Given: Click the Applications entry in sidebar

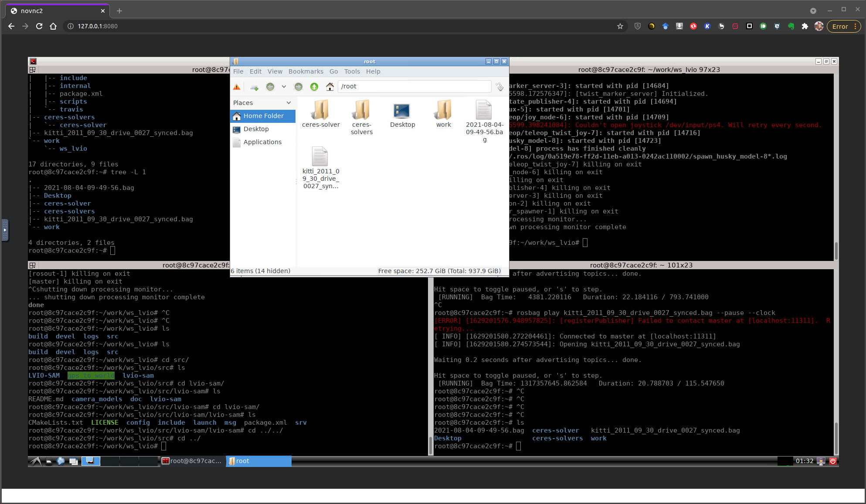Looking at the screenshot, I should (261, 142).
